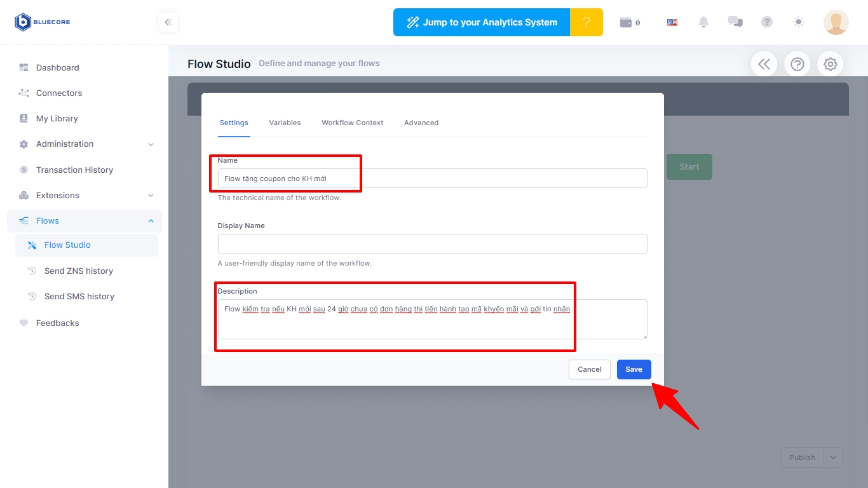868x488 pixels.
Task: Click the help question mark icon in header
Action: click(767, 22)
